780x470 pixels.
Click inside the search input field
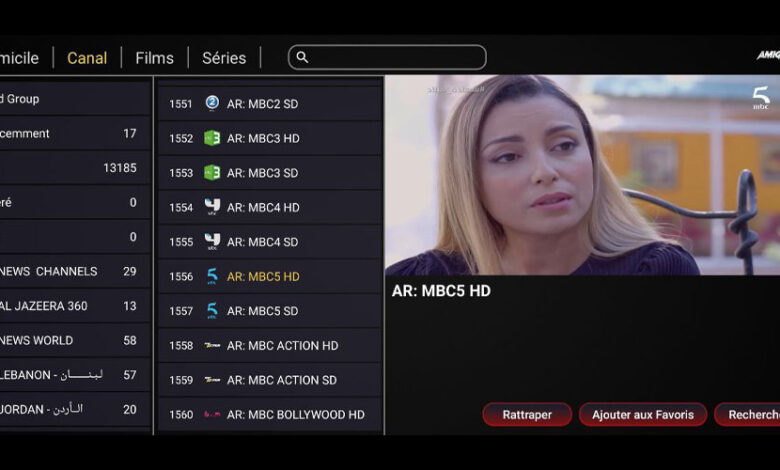pyautogui.click(x=387, y=57)
